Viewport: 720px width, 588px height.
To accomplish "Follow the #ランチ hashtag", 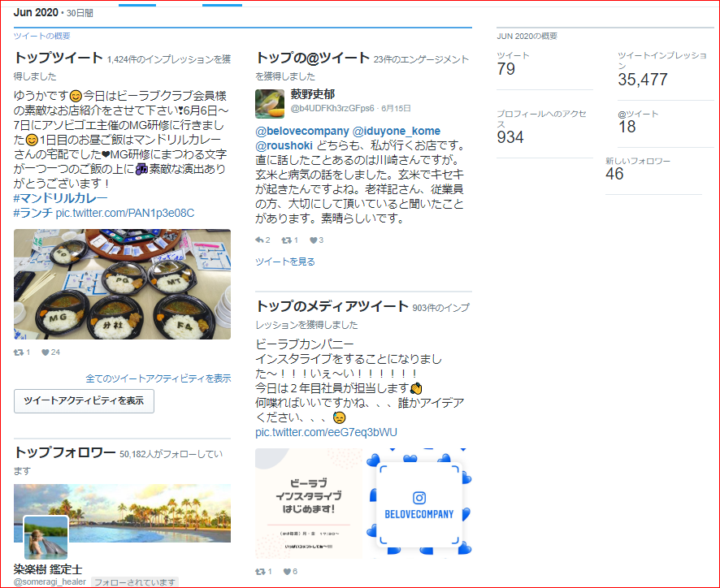I will [33, 213].
